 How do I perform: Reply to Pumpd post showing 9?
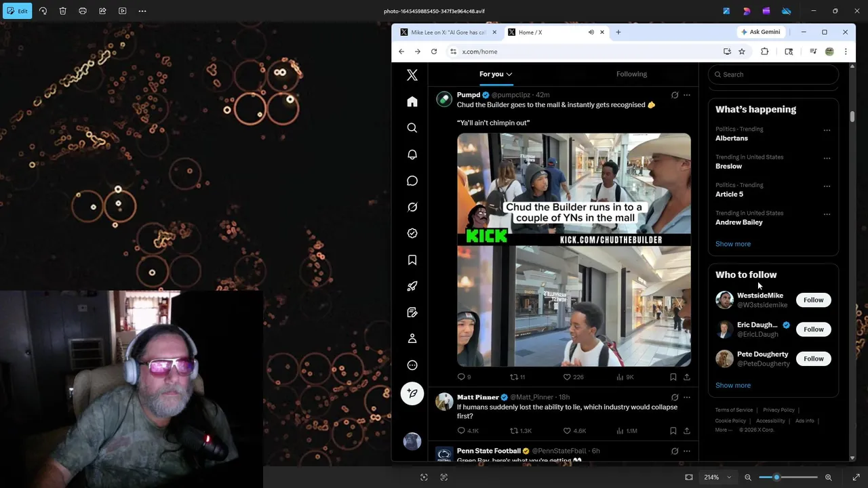pos(464,377)
